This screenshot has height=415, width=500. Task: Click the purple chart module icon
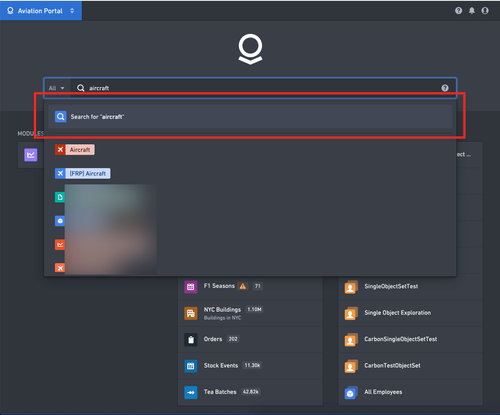click(x=31, y=155)
